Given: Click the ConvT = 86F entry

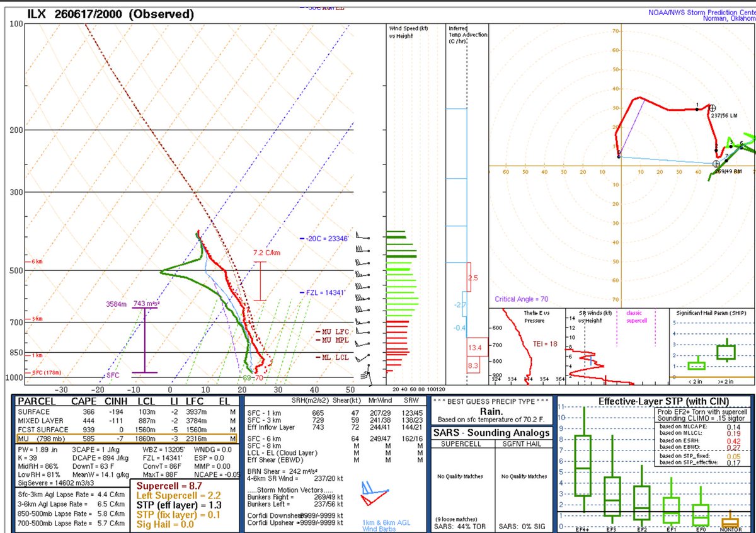Looking at the screenshot, I should 163,466.
